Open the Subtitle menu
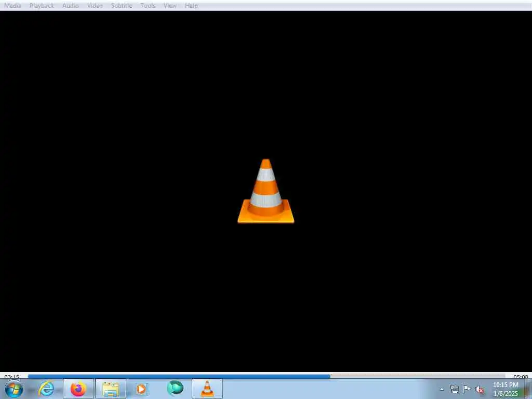Viewport: 532px width, 399px height. (122, 6)
